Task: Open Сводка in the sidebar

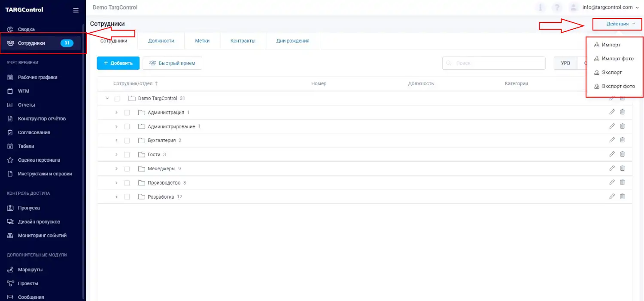Action: (x=26, y=29)
